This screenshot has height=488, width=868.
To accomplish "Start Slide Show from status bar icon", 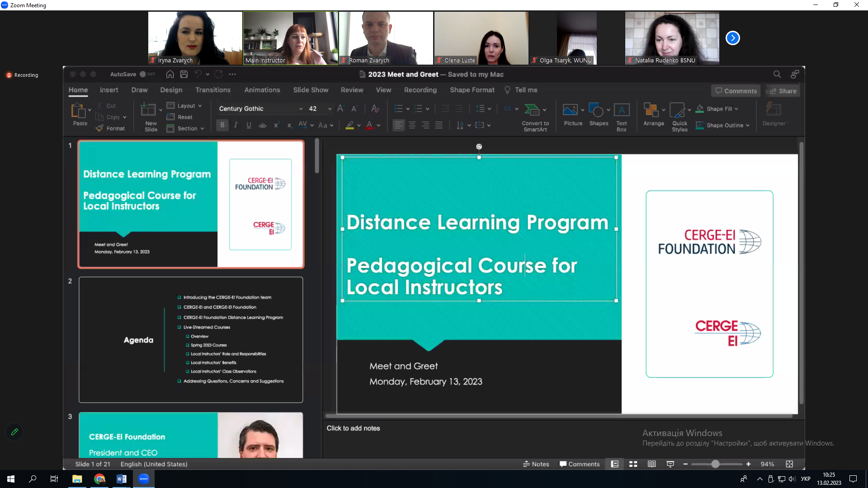I will (x=670, y=464).
